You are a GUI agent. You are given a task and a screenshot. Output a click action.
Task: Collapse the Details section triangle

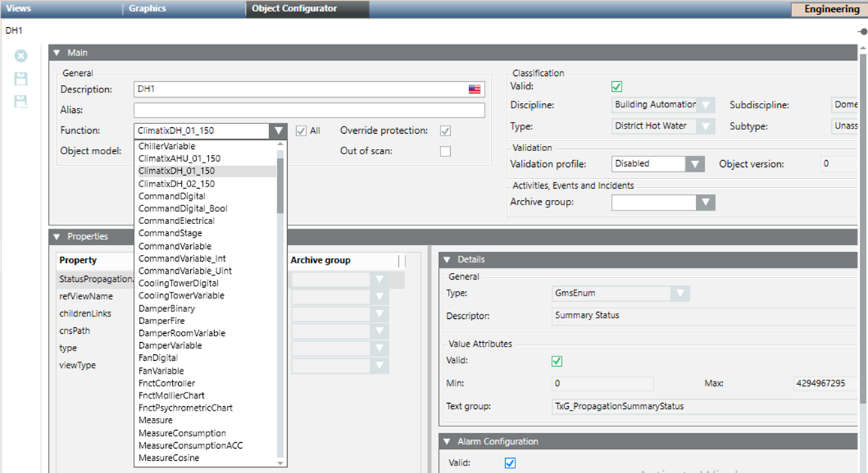point(446,259)
